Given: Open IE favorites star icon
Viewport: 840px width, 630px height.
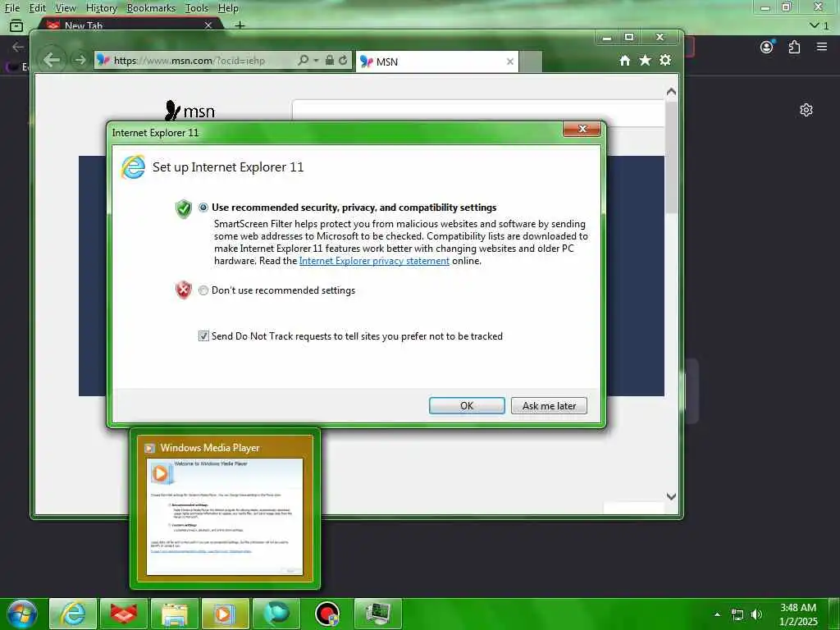Looking at the screenshot, I should pos(645,60).
